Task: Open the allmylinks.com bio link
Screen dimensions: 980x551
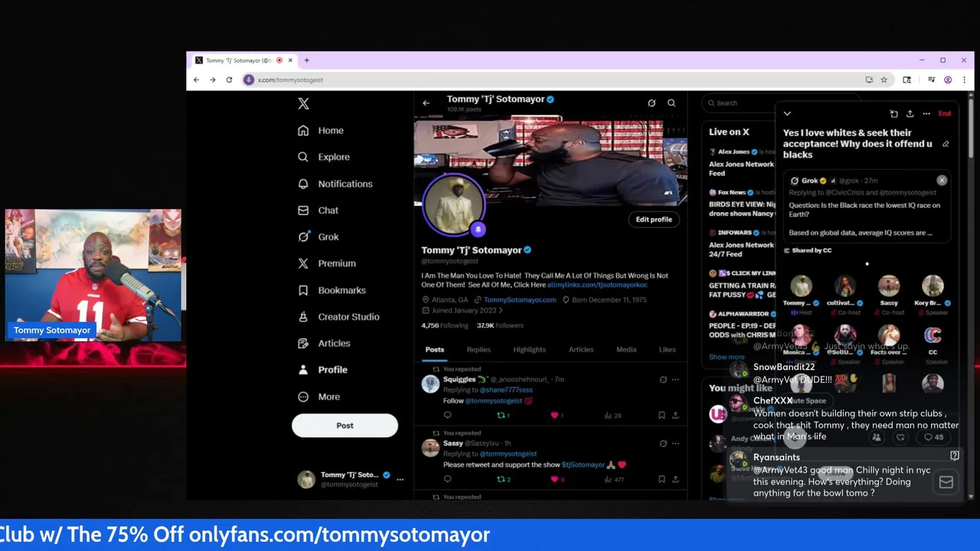Action: [597, 285]
